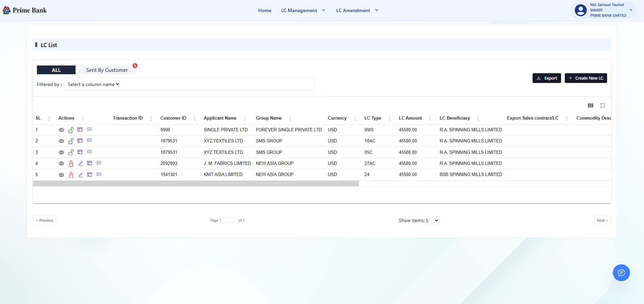This screenshot has width=644, height=304.
Task: Open purple layout icon in row 1
Action: coord(80,129)
